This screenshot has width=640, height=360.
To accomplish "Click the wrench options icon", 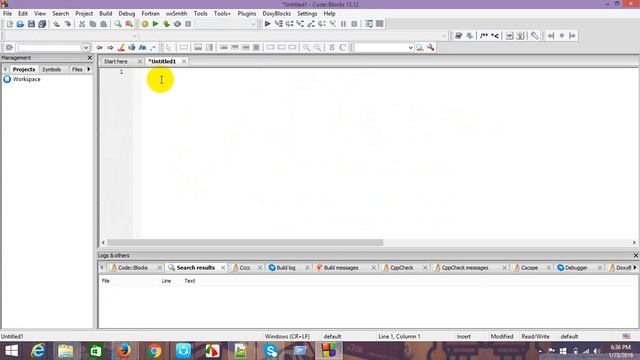I will [x=431, y=48].
